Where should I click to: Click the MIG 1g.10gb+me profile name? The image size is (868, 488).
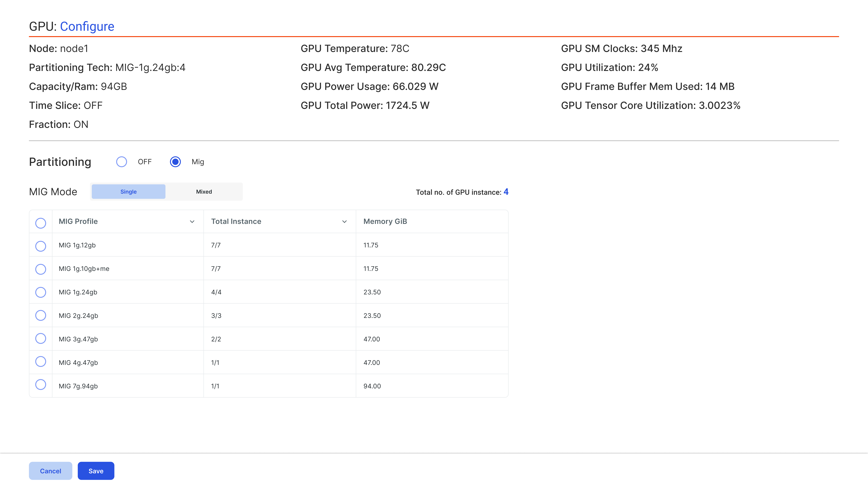(84, 269)
